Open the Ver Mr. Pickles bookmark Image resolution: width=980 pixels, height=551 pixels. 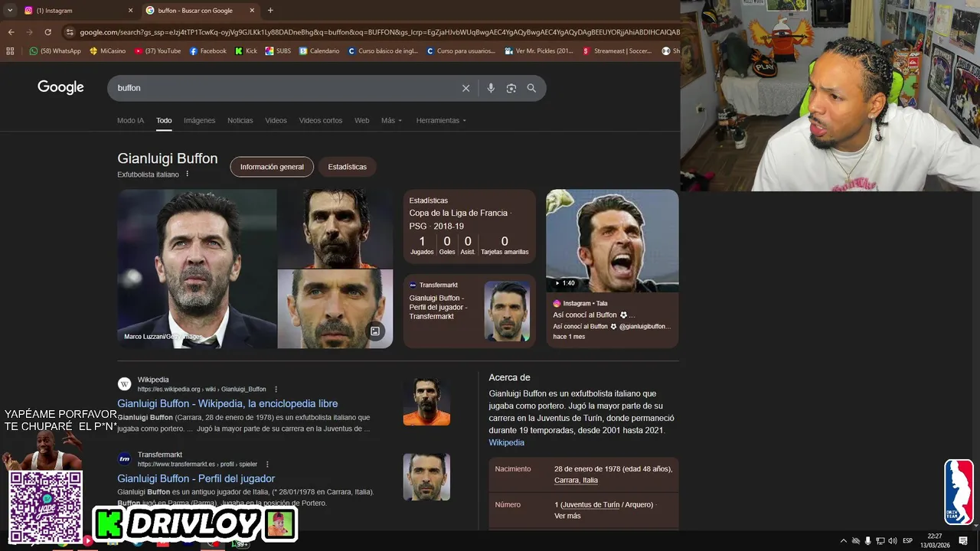(539, 51)
